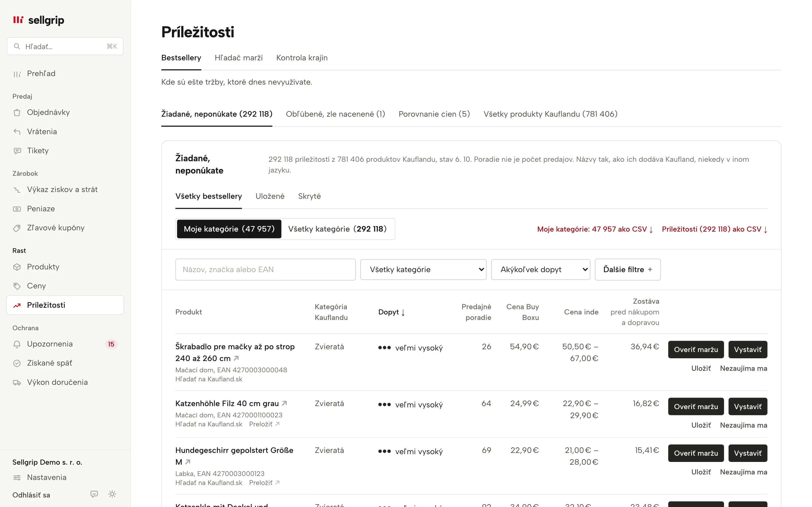812x507 pixels.
Task: Sort by the Dopyt column header
Action: (x=391, y=312)
